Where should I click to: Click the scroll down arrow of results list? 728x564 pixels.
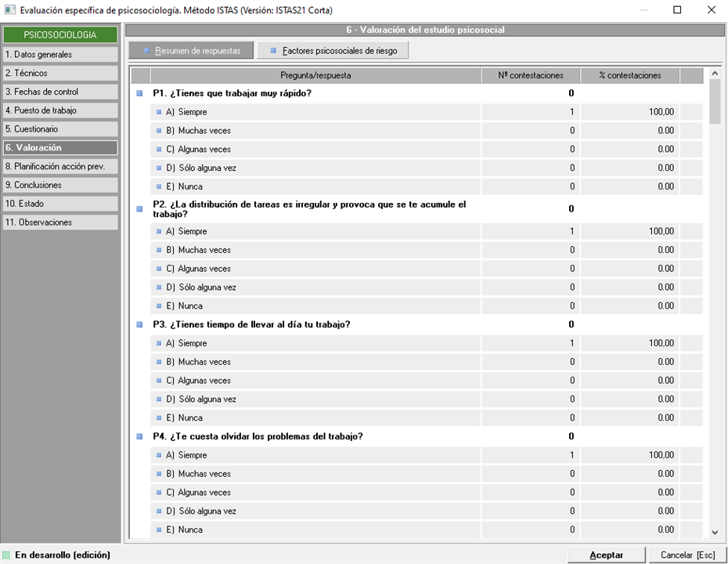[x=715, y=532]
